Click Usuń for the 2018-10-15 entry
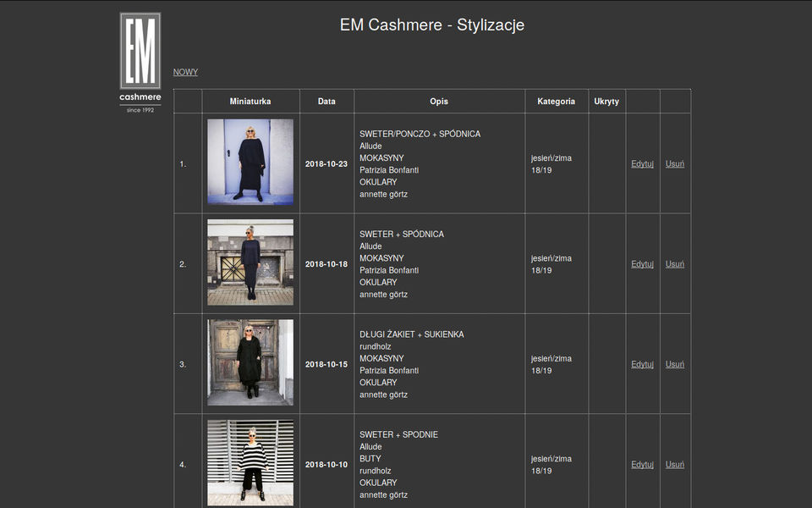 click(x=675, y=364)
